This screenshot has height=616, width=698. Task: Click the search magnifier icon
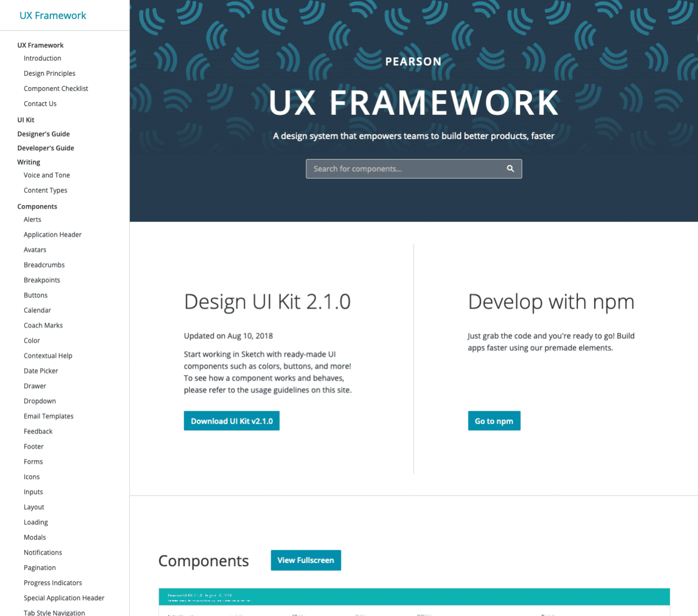click(x=510, y=169)
